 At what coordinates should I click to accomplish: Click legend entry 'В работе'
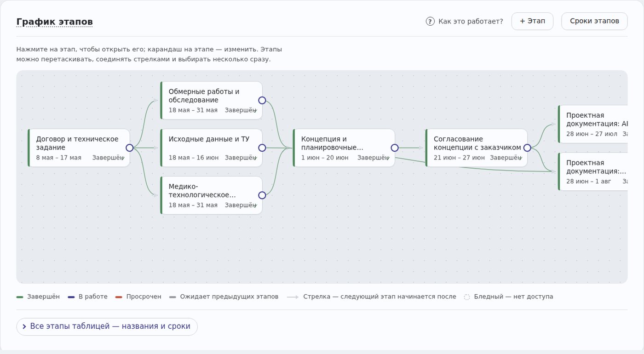[x=87, y=297]
